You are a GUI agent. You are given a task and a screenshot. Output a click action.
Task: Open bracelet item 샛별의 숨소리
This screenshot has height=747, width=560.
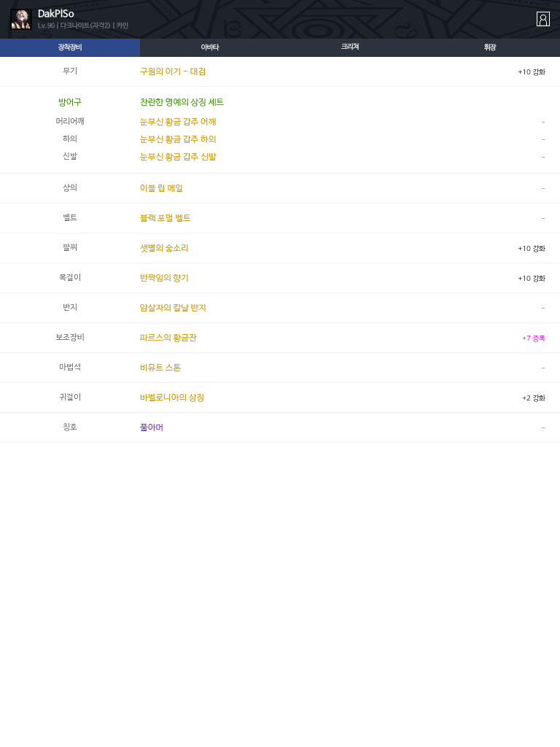pyautogui.click(x=164, y=248)
